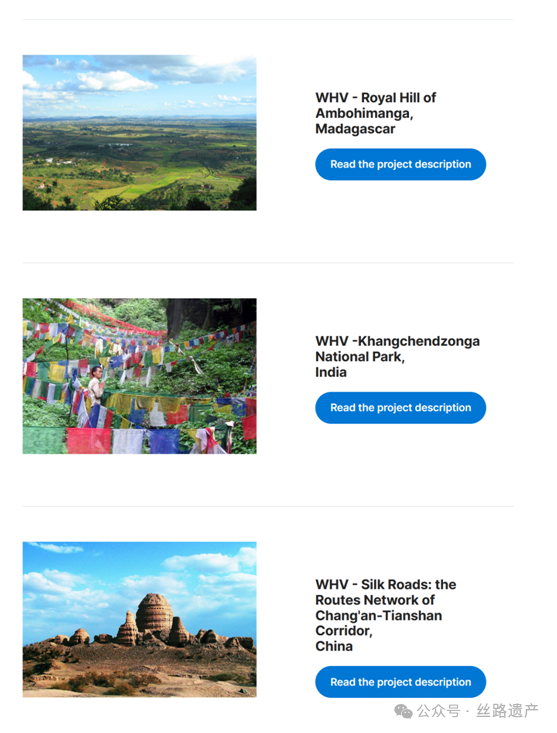The height and width of the screenshot is (733, 557).
Task: Click the word China under Silk Roads
Action: click(x=334, y=646)
